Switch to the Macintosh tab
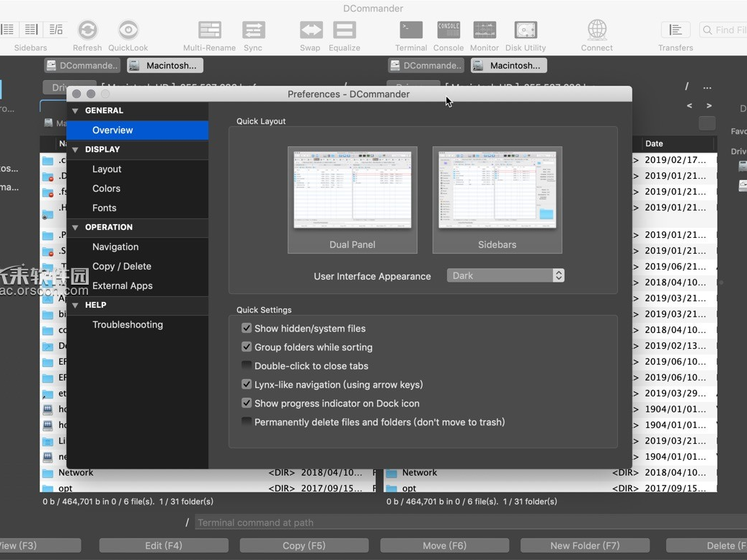This screenshot has height=560, width=747. click(164, 65)
